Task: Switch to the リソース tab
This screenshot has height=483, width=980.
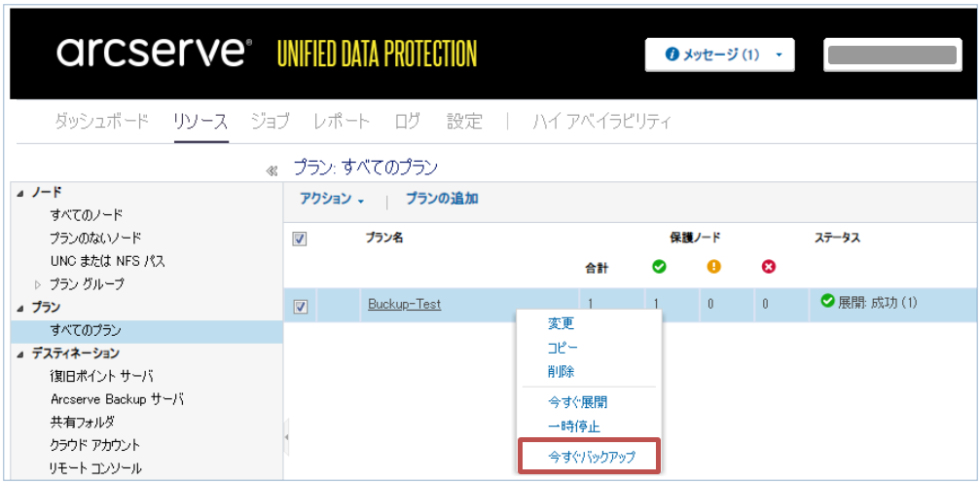Action: [x=200, y=121]
